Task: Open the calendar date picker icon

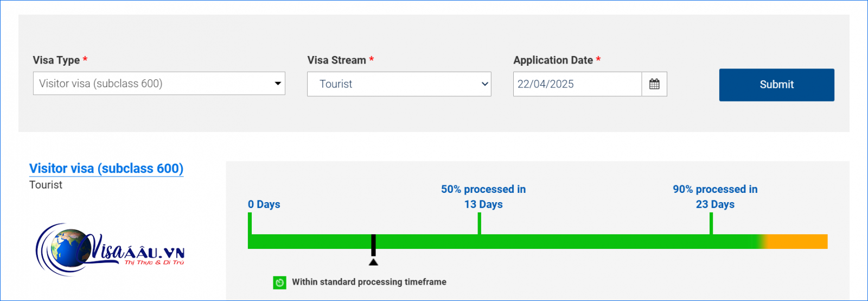Action: (x=654, y=84)
